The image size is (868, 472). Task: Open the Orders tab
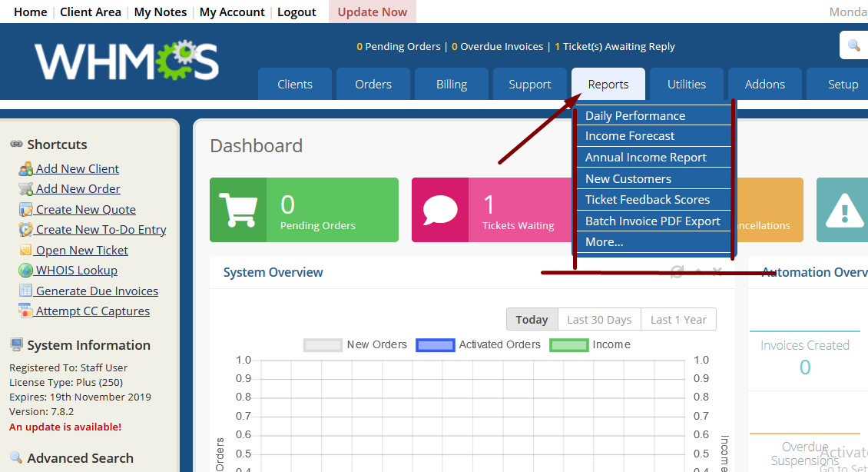coord(373,85)
